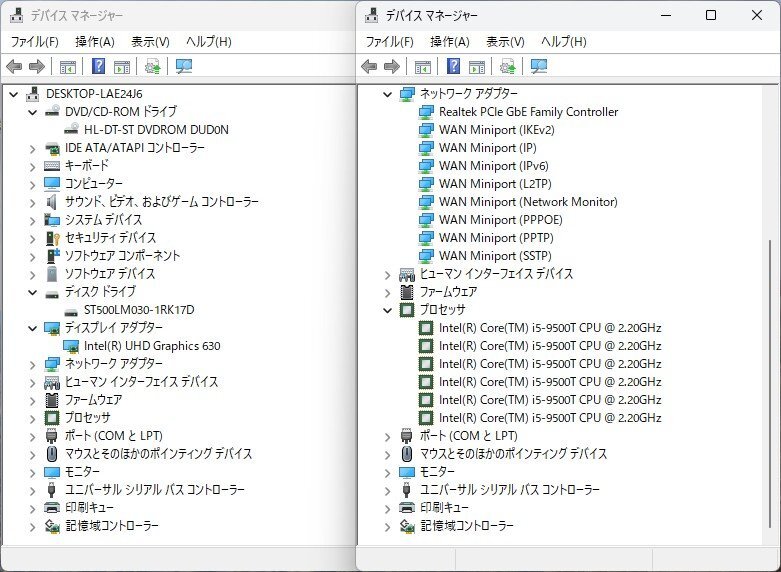
Task: Collapse ディスプレイ アダプター node
Action: pyautogui.click(x=32, y=328)
